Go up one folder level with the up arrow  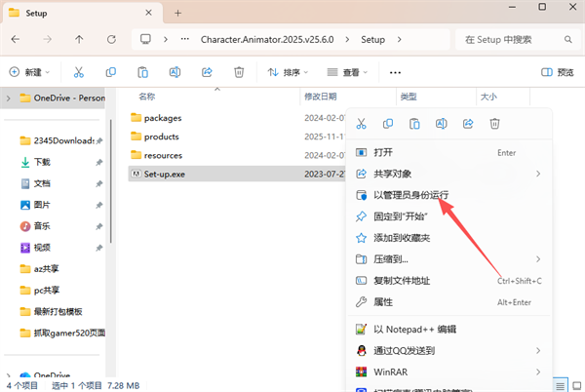pos(79,40)
